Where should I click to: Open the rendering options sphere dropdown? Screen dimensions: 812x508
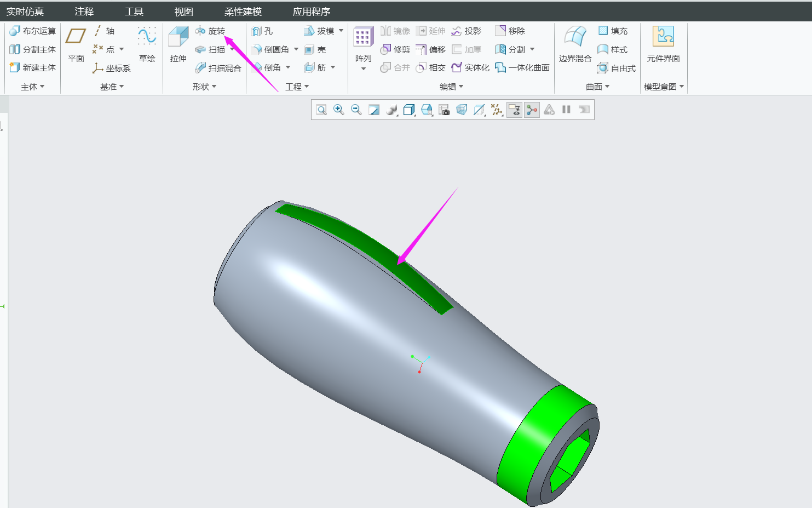pyautogui.click(x=391, y=110)
